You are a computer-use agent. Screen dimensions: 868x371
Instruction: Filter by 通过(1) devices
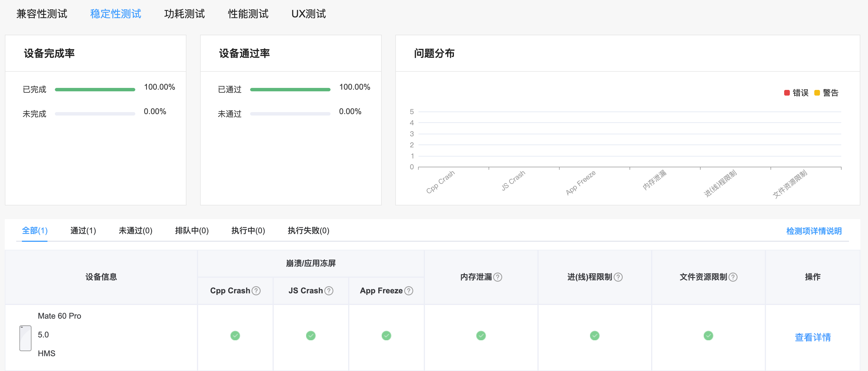(83, 231)
